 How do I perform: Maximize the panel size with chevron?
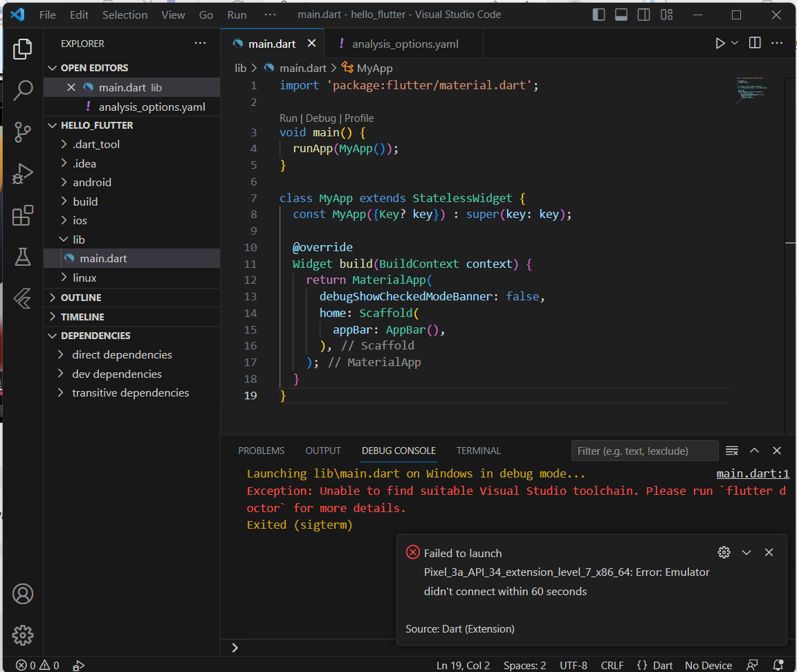[754, 451]
